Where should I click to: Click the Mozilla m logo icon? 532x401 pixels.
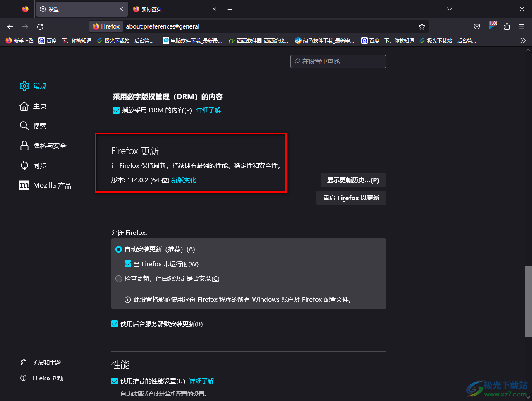(x=24, y=185)
